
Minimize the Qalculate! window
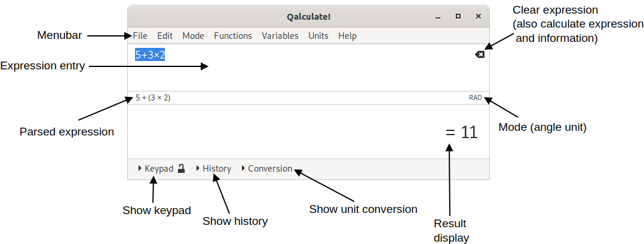click(438, 16)
